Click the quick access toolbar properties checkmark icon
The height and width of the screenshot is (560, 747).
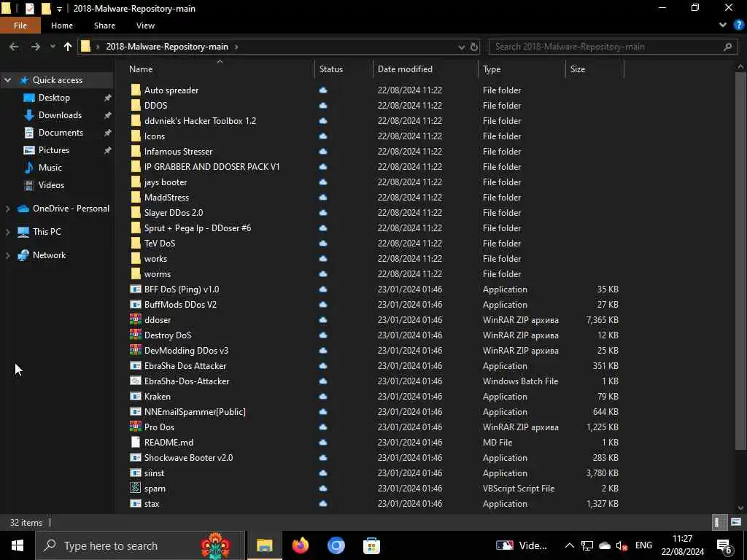click(x=29, y=9)
